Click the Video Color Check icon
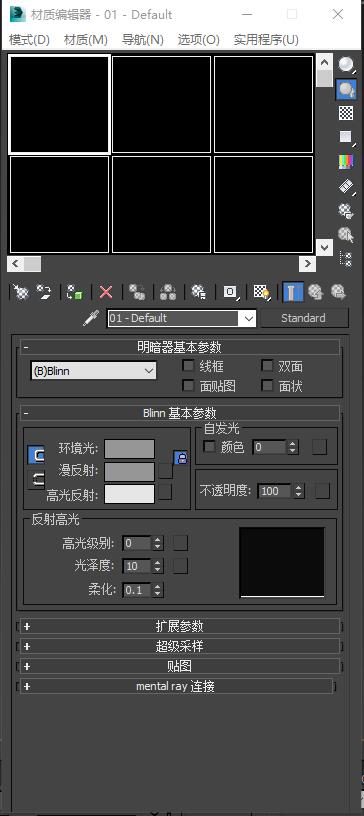The image size is (364, 816). point(345,162)
